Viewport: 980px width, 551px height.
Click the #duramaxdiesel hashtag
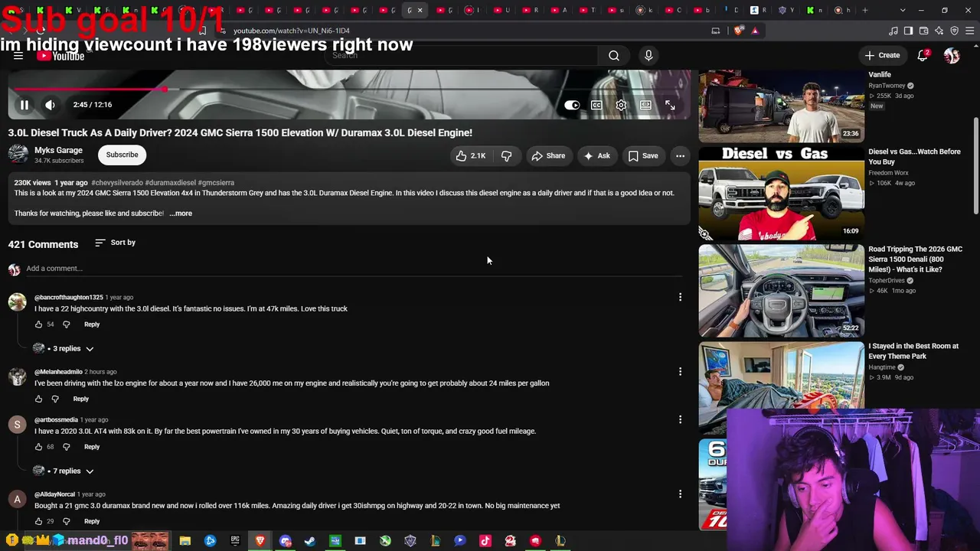[x=170, y=183]
